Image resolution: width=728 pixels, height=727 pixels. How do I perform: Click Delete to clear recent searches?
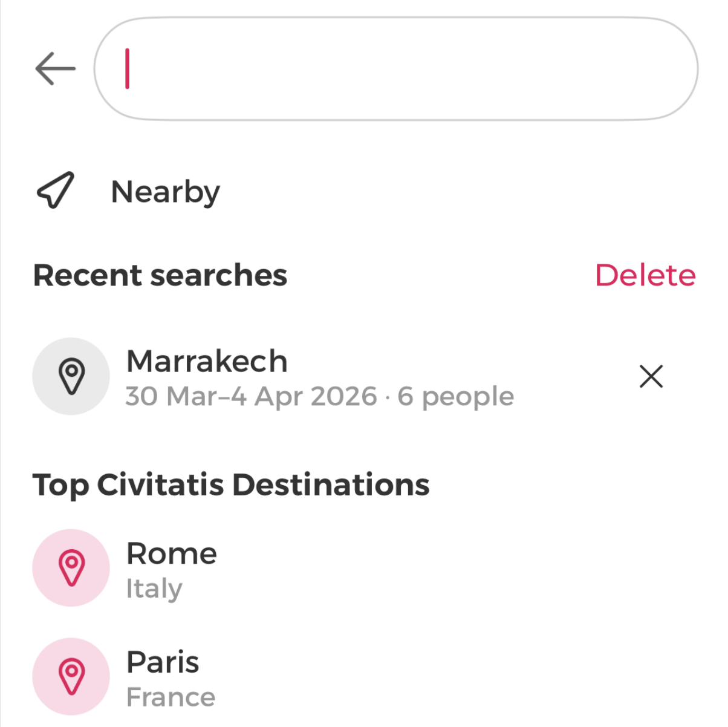(645, 275)
